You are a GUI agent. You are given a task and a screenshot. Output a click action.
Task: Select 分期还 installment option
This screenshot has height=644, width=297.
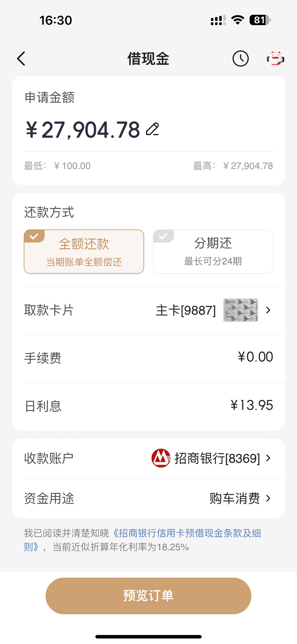click(x=213, y=251)
